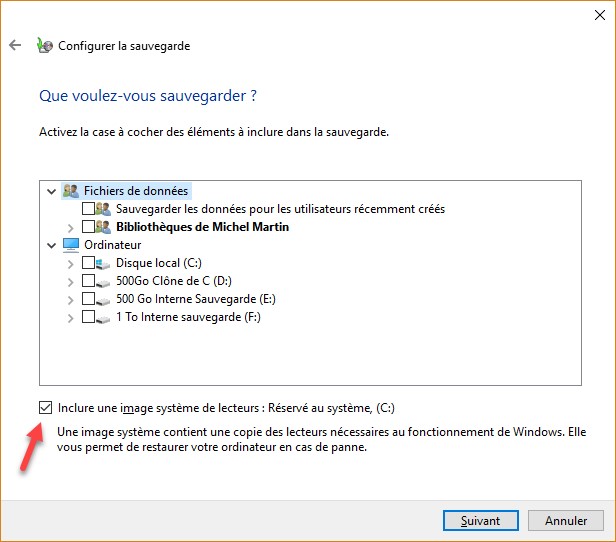Image resolution: width=616 pixels, height=542 pixels.
Task: Collapse the Ordinateur tree node
Action: tap(51, 245)
